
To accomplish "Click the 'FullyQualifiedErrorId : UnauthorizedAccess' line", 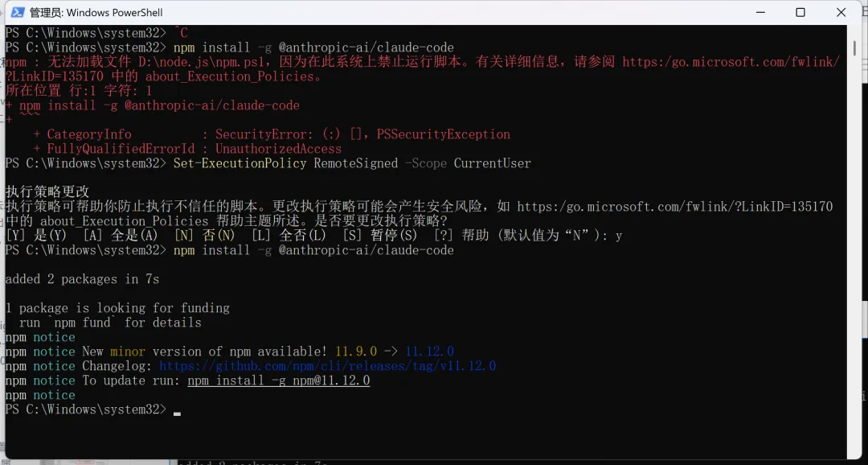I will coord(187,149).
